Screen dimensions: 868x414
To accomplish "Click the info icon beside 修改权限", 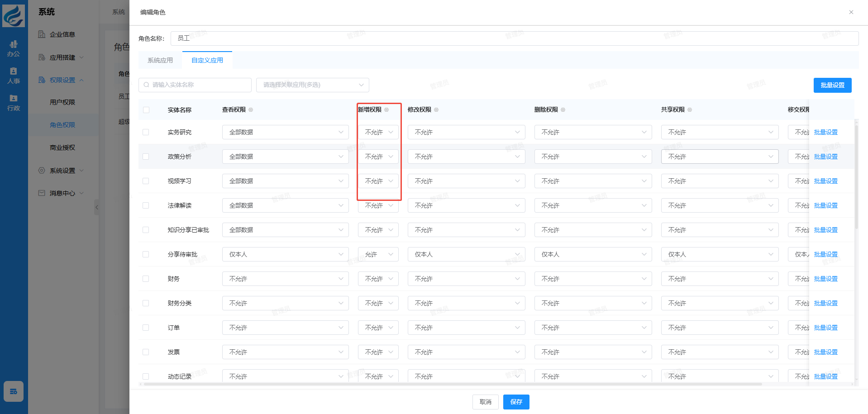I will tap(436, 110).
